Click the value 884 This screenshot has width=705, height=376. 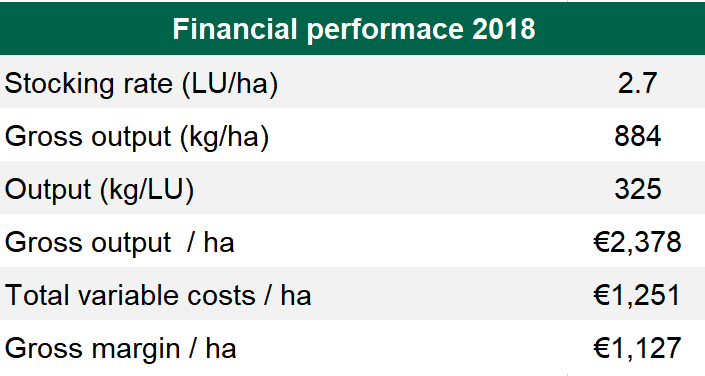click(638, 136)
